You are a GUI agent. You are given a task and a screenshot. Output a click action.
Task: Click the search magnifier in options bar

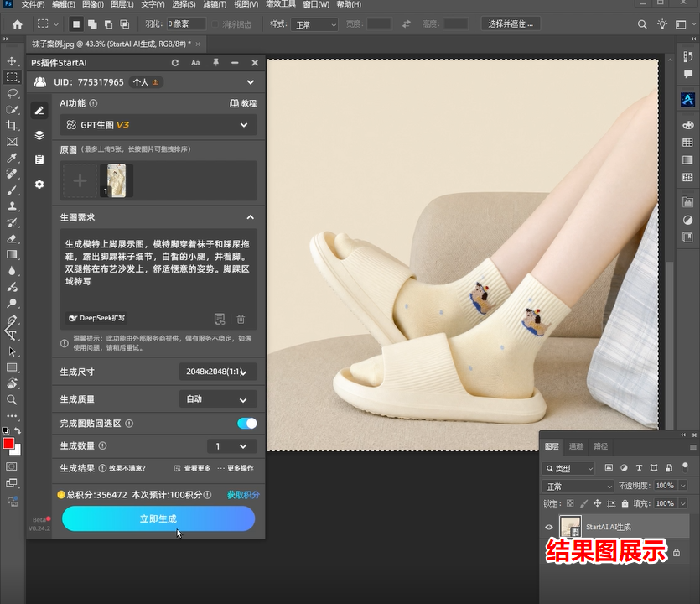point(642,24)
